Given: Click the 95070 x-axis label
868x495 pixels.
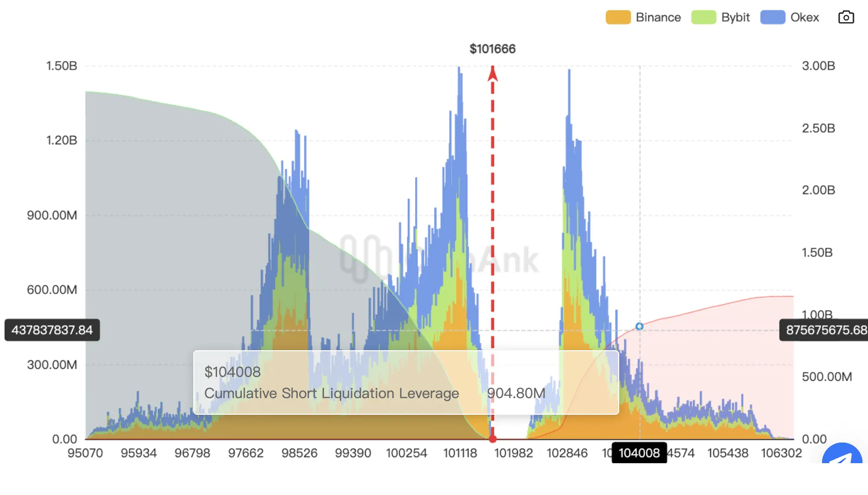Looking at the screenshot, I should pos(85,453).
